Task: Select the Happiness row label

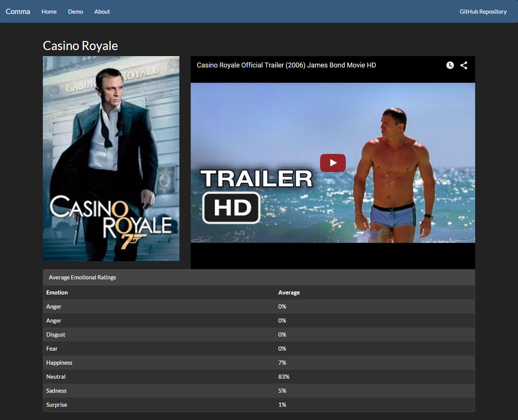Action: tap(59, 363)
